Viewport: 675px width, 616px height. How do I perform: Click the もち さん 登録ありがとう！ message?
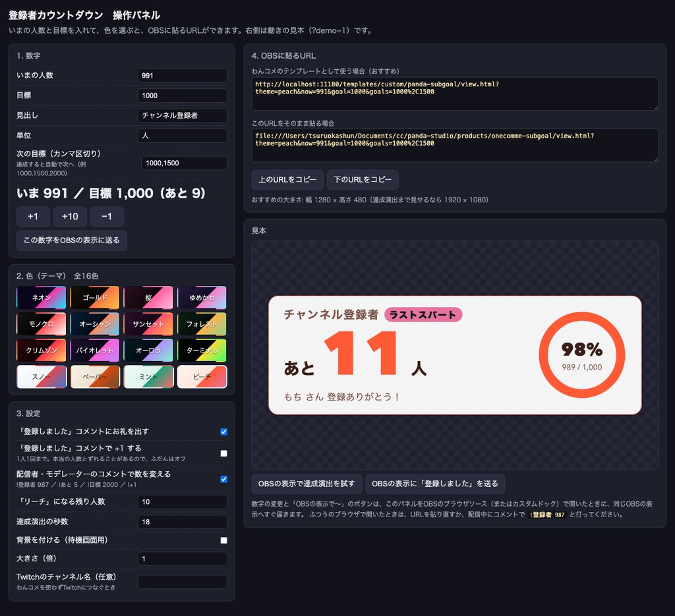click(x=341, y=397)
